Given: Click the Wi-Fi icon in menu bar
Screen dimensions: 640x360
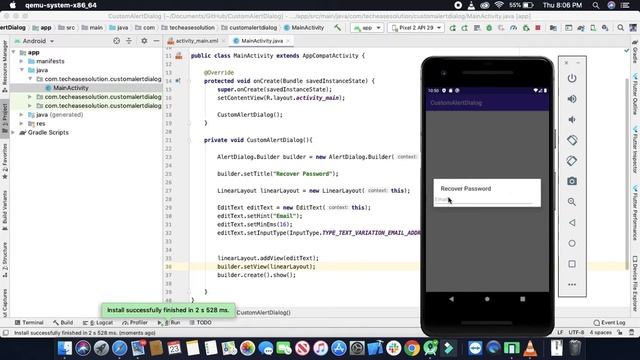Looking at the screenshot, I should coord(499,5).
